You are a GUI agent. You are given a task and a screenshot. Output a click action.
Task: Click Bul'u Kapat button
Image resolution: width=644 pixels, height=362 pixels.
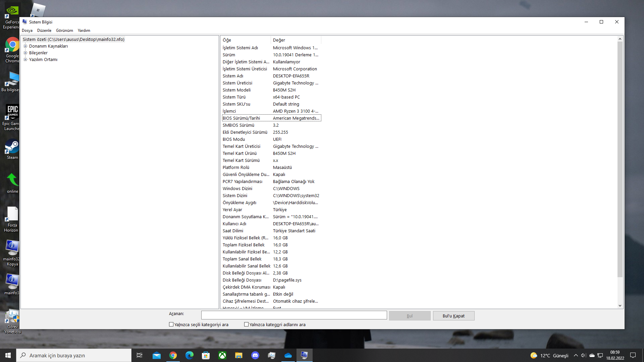[453, 316]
